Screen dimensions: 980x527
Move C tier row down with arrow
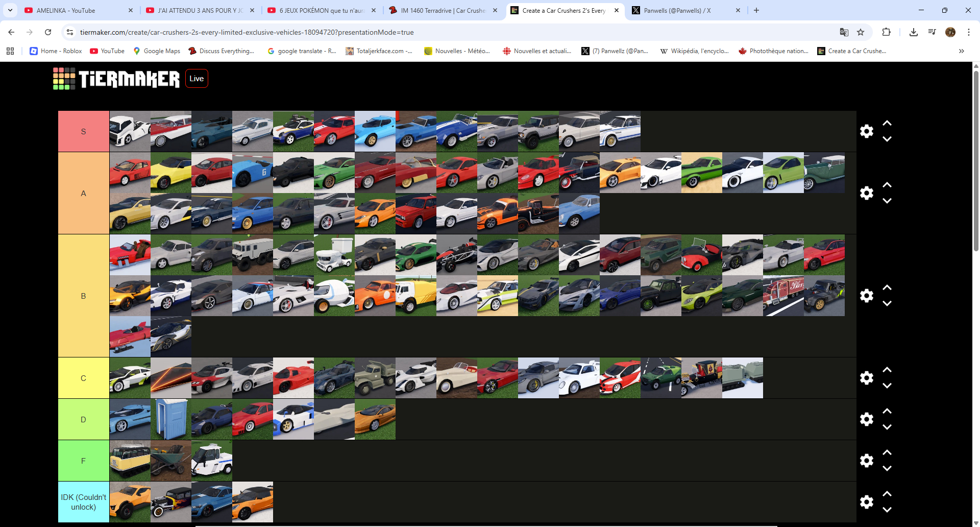click(887, 386)
